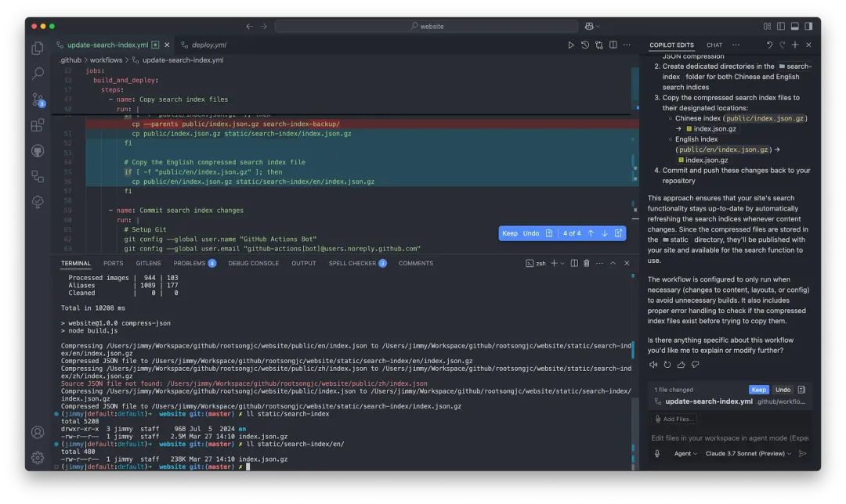Mark Copilot response as helpful
The image size is (846, 504).
681,365
